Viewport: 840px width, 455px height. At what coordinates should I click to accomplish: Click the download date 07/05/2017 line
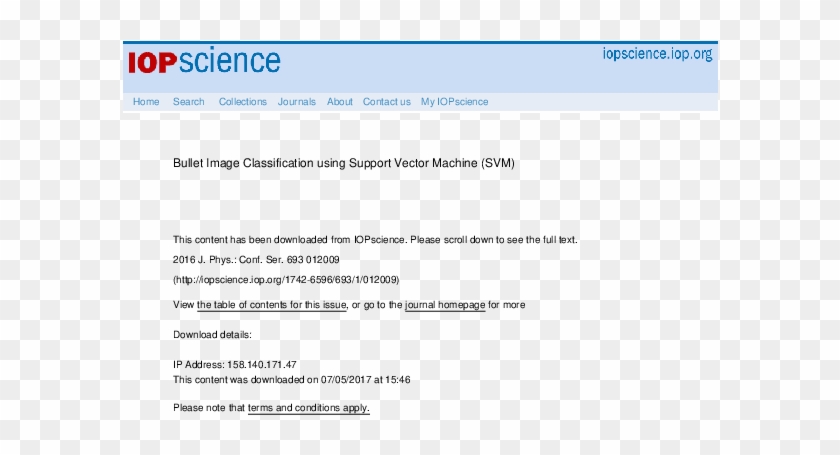coord(292,380)
